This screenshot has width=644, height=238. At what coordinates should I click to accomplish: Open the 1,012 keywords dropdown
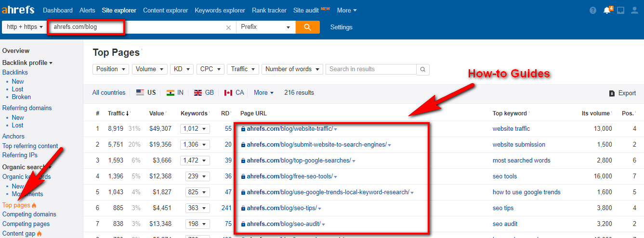[195, 129]
